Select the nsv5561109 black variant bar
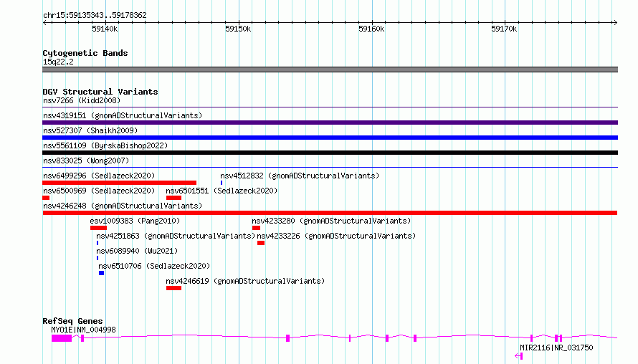The width and height of the screenshot is (638, 364). [x=330, y=153]
